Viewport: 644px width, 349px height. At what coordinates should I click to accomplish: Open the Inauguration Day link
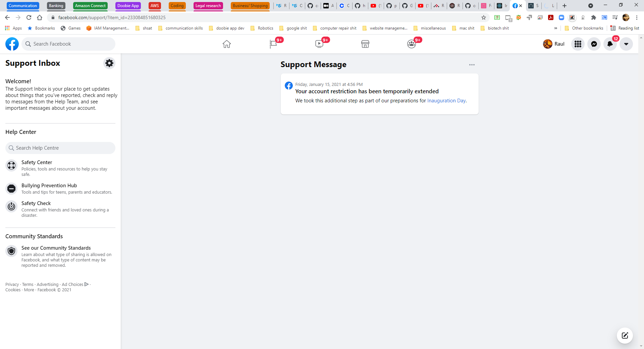pyautogui.click(x=446, y=101)
